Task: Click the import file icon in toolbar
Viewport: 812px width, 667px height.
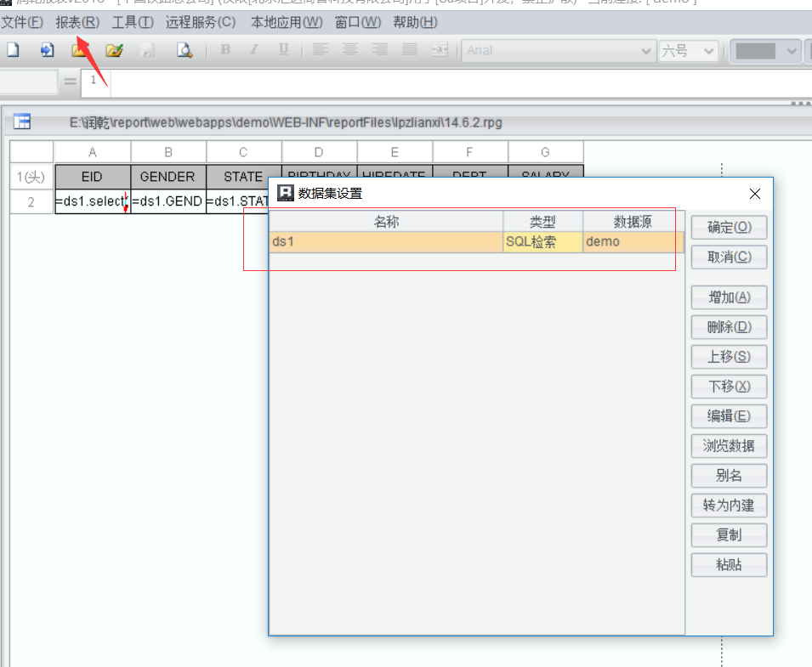Action: (x=47, y=50)
